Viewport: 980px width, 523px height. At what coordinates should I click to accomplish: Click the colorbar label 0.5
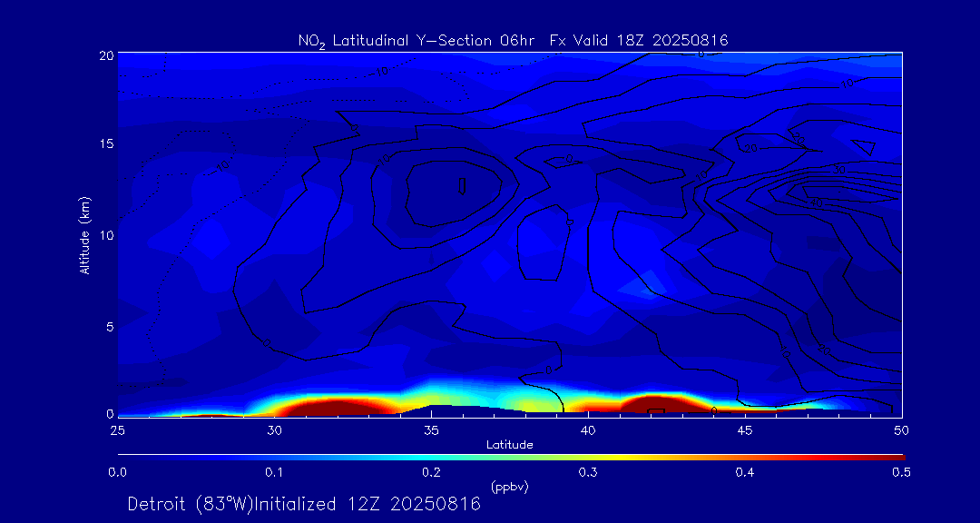point(901,472)
